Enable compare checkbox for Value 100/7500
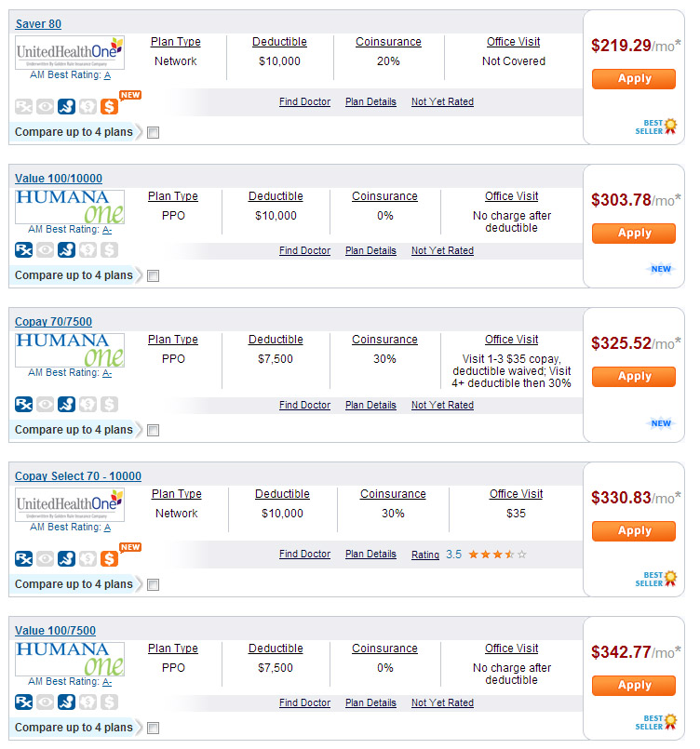The image size is (700, 749). pyautogui.click(x=154, y=728)
